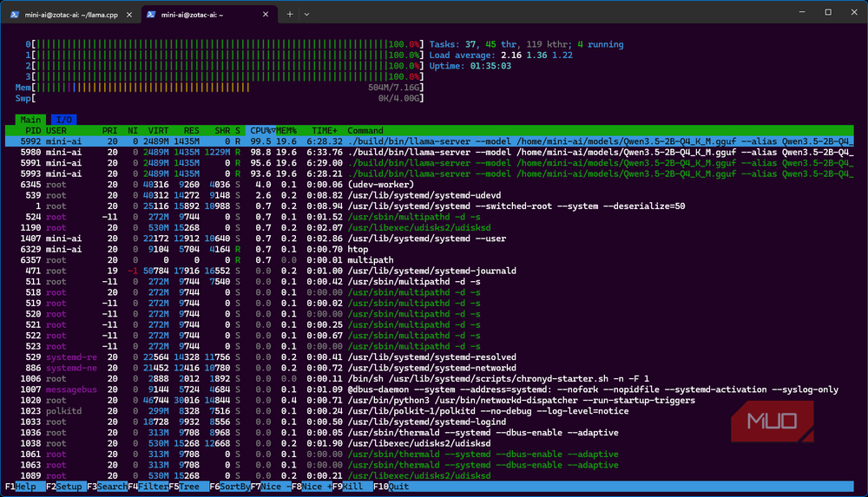Sort by PRI column header
Image resolution: width=868 pixels, height=497 pixels.
click(x=109, y=131)
